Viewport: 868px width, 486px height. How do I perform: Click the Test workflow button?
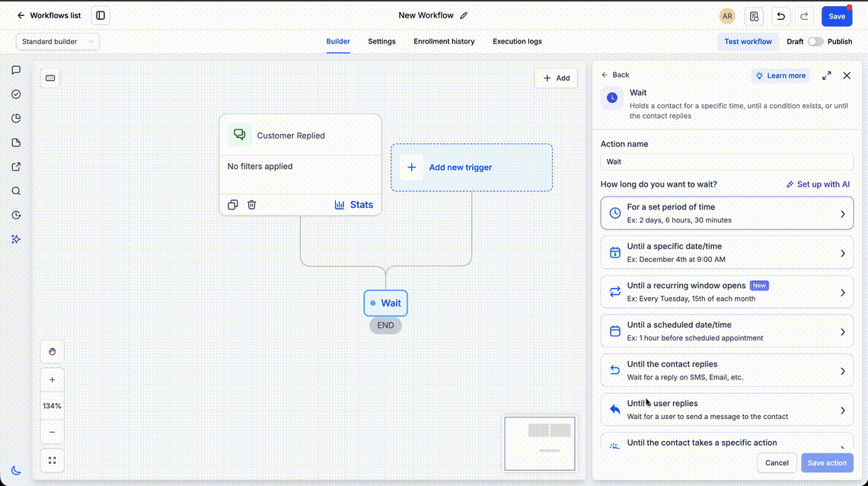pos(748,41)
